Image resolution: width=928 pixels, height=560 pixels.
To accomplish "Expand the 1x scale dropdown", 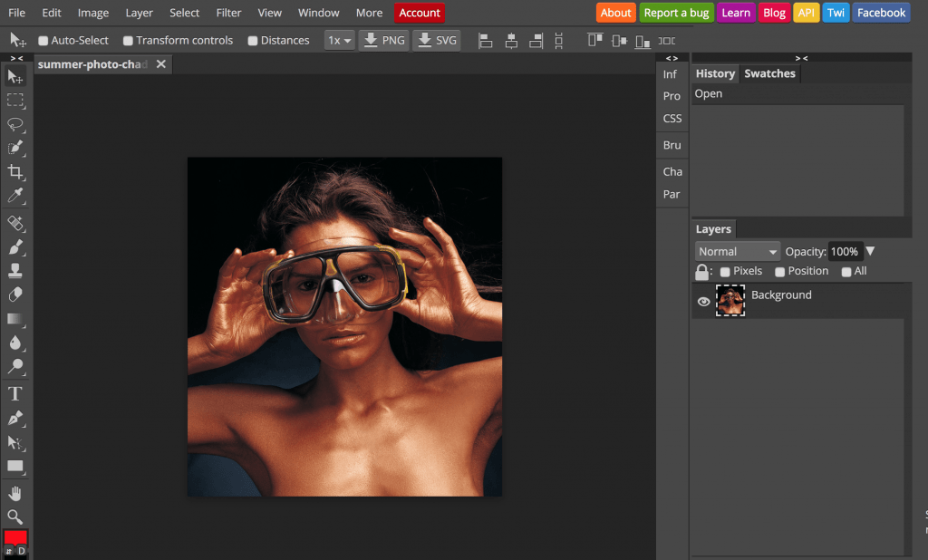I will coord(340,41).
